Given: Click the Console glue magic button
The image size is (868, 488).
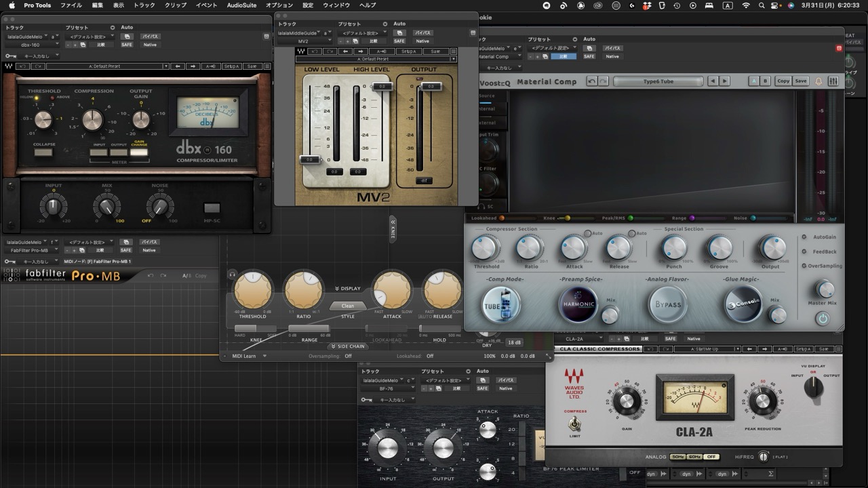Looking at the screenshot, I should pyautogui.click(x=743, y=304).
